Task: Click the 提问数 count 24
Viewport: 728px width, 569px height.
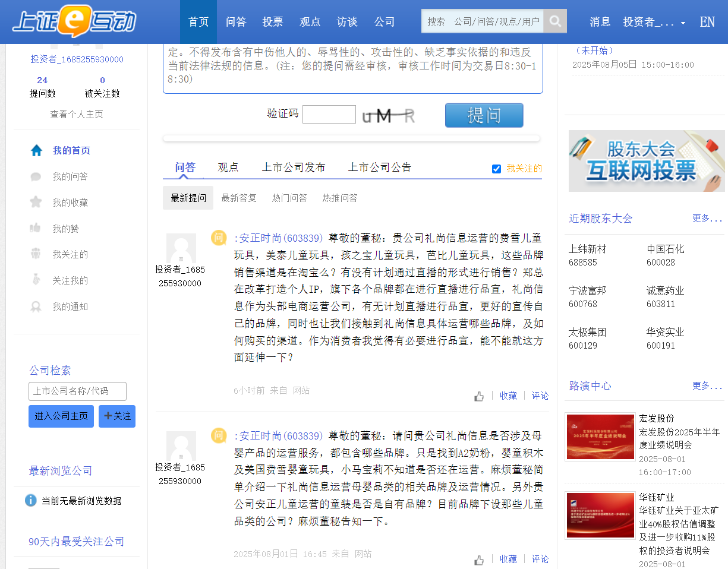Action: pyautogui.click(x=42, y=80)
